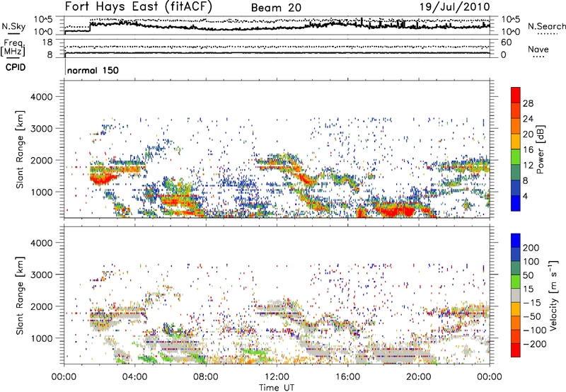Viewport: 566px width, 392px height.
Task: Click the "1000" tick on the velocity panel
Action: [x=41, y=338]
